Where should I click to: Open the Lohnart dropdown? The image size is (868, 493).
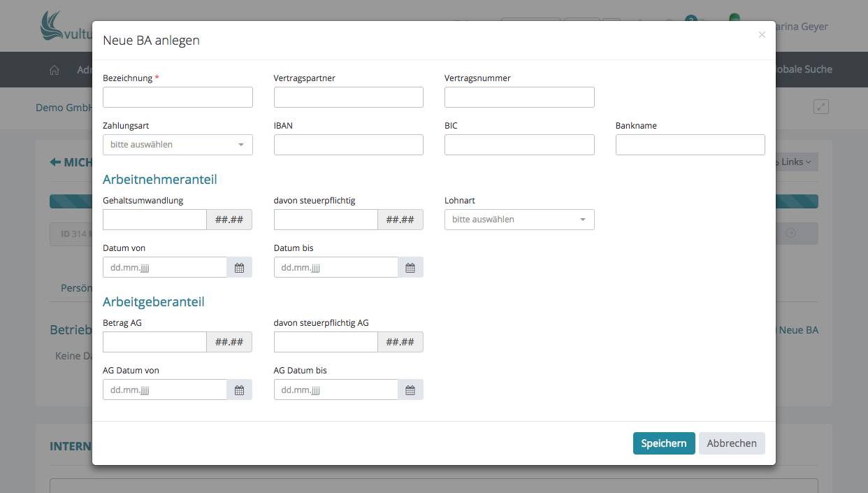tap(519, 220)
